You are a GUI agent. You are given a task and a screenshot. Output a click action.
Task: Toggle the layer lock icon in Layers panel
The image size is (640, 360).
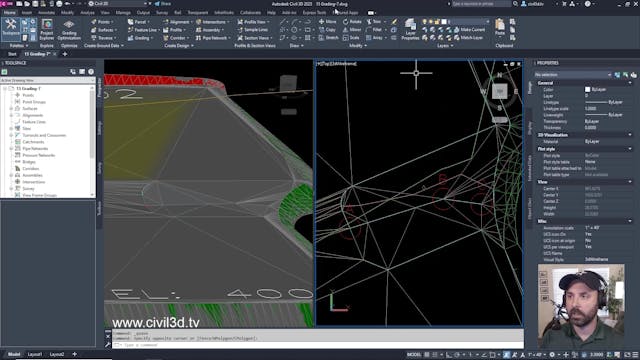(438, 22)
